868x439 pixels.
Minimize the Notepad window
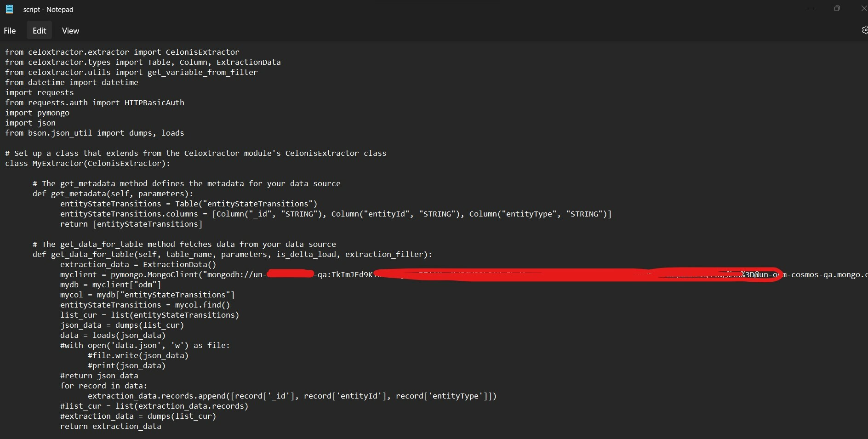pyautogui.click(x=811, y=8)
